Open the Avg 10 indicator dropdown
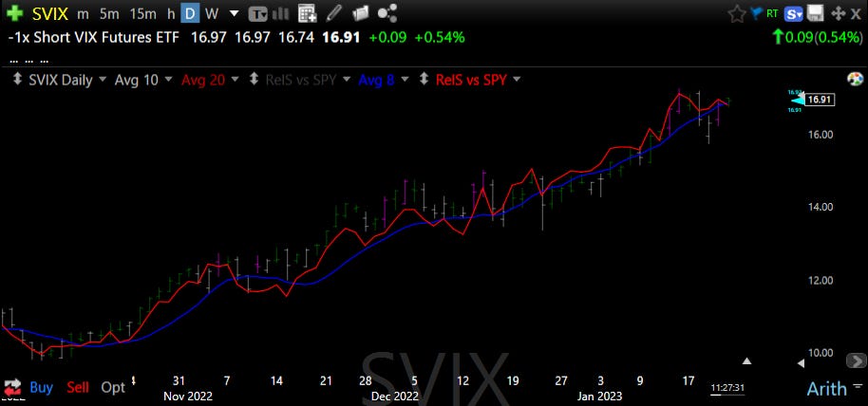Viewport: 868px width, 406px height. tap(168, 81)
